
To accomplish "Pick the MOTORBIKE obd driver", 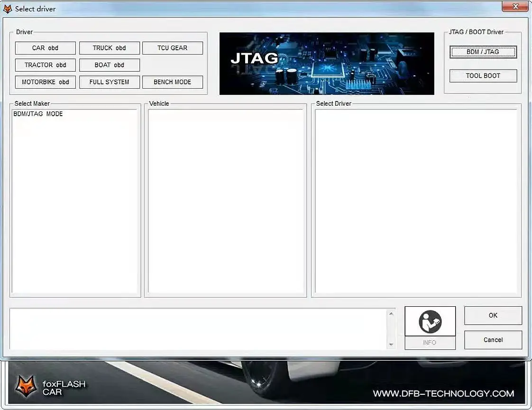I will tap(45, 82).
